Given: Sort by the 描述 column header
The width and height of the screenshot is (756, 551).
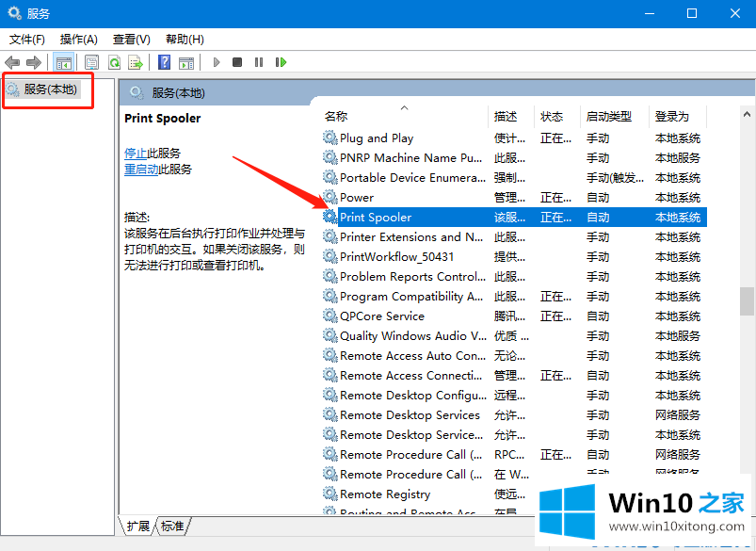Looking at the screenshot, I should (511, 116).
